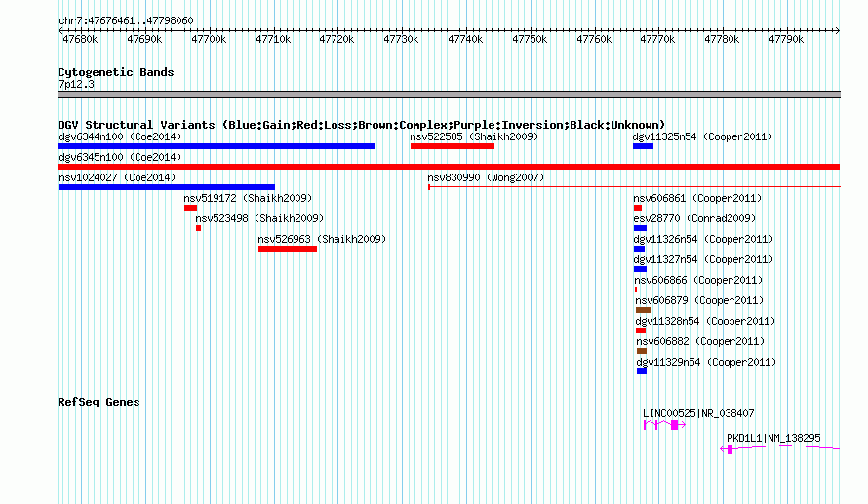
Task: Click the 47740k ruler tick label
Action: pos(465,39)
